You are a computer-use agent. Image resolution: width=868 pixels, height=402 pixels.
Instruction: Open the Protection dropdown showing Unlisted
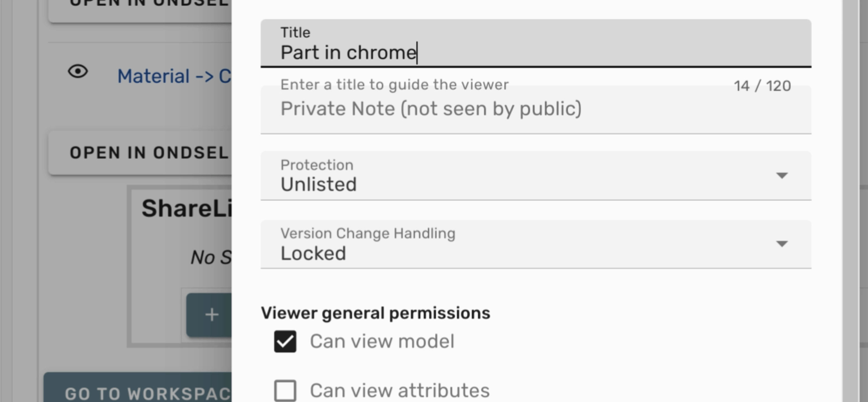coord(505,176)
